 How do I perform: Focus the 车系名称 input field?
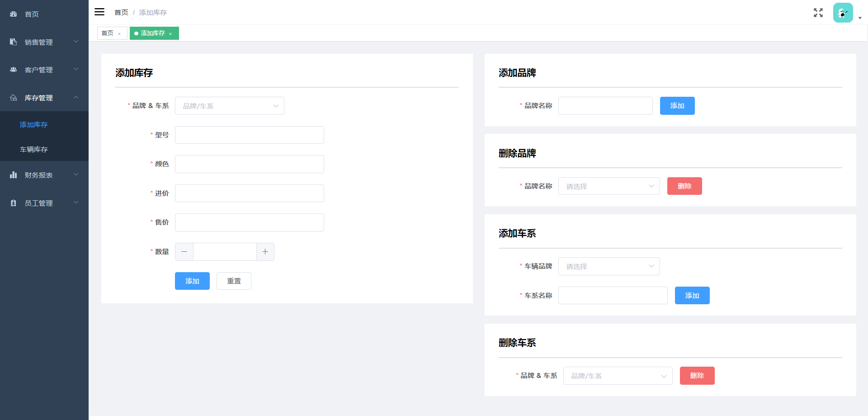tap(613, 296)
